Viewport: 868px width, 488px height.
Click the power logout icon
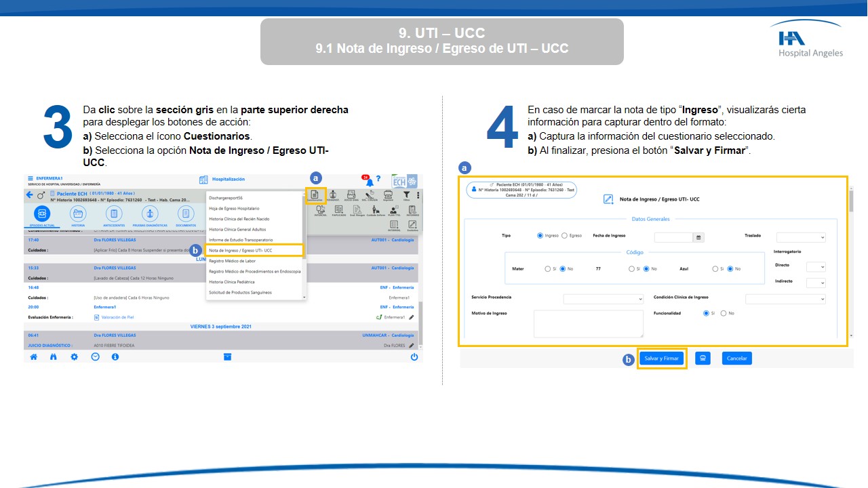click(414, 357)
